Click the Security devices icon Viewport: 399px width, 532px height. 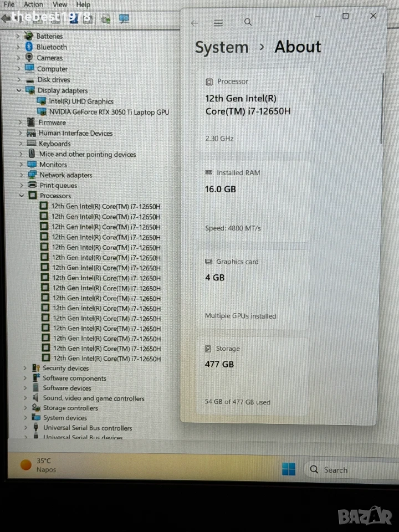[x=36, y=368]
